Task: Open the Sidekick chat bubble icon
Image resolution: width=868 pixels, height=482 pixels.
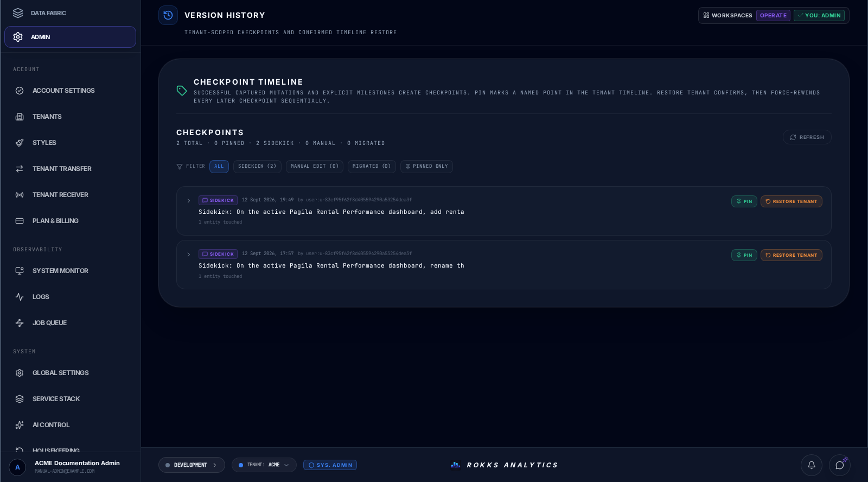Action: [x=840, y=465]
